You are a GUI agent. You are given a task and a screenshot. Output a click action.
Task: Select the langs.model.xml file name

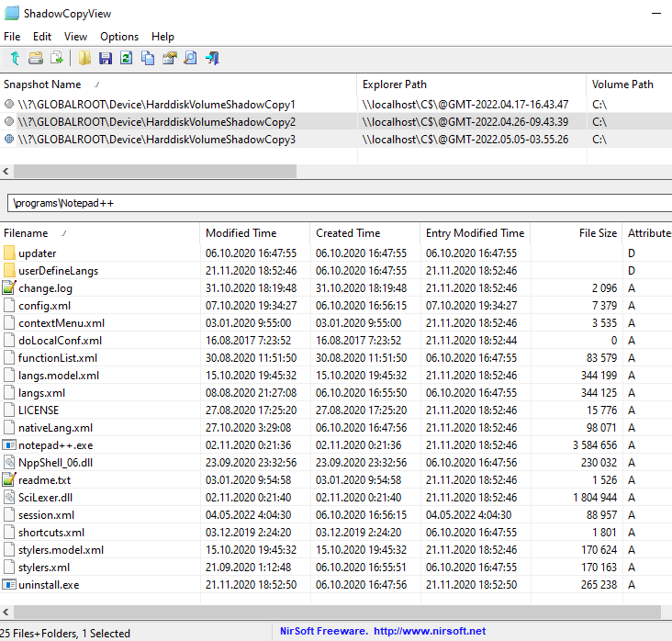[x=58, y=376]
